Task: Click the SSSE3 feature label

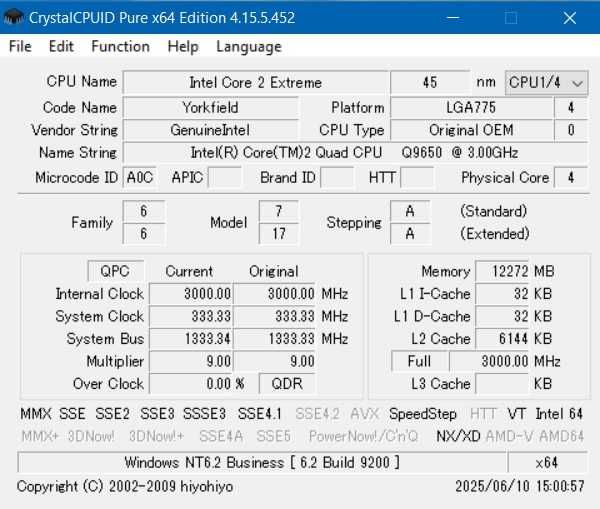Action: 204,414
